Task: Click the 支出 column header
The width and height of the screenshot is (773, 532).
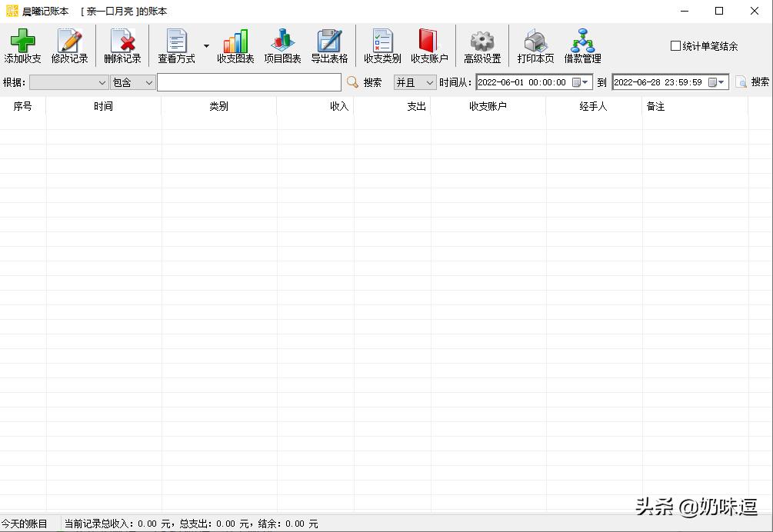Action: click(x=392, y=106)
